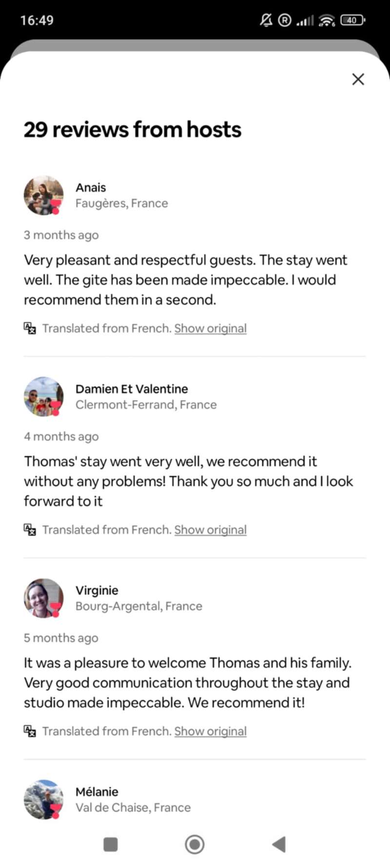The image size is (390, 868).
Task: Tap Anais's profile photo
Action: 43,195
